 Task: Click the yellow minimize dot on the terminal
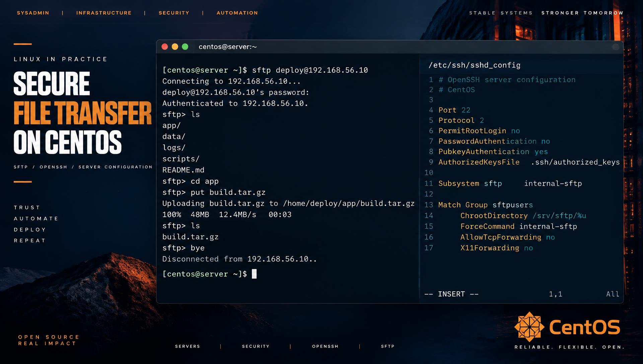click(175, 47)
